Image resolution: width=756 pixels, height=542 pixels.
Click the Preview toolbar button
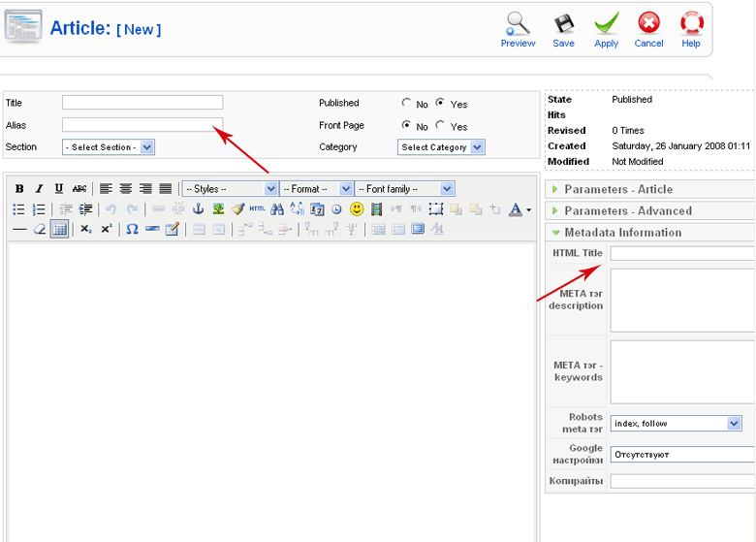point(518,30)
